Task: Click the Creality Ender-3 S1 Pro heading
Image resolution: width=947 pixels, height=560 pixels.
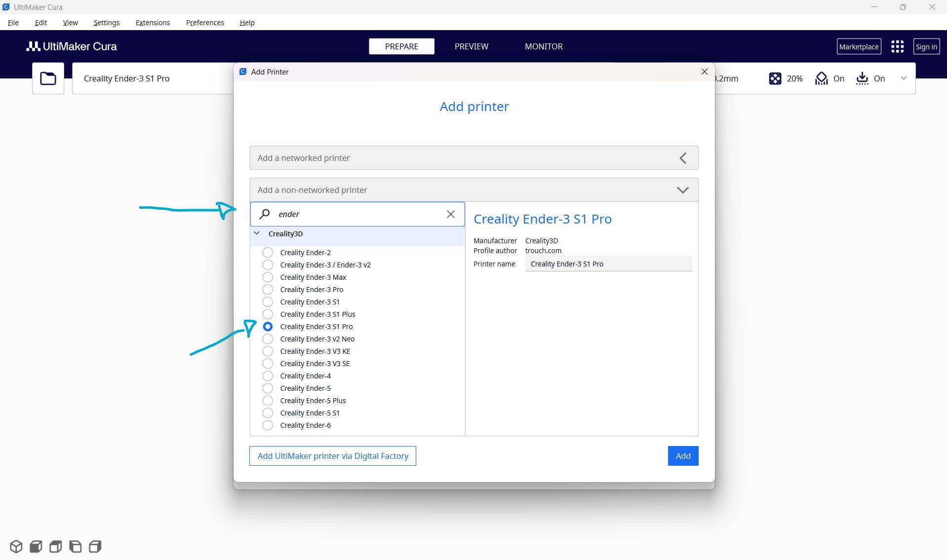Action: click(543, 219)
